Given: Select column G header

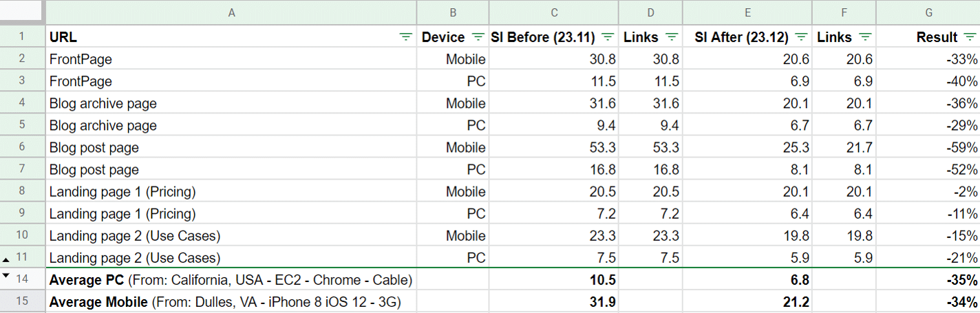Looking at the screenshot, I should (x=928, y=12).
